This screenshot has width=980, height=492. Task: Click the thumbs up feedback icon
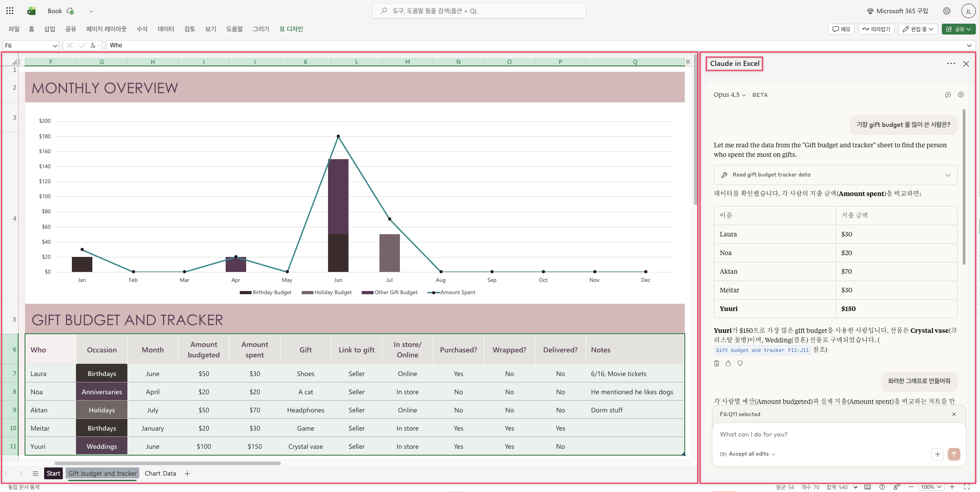click(x=728, y=363)
